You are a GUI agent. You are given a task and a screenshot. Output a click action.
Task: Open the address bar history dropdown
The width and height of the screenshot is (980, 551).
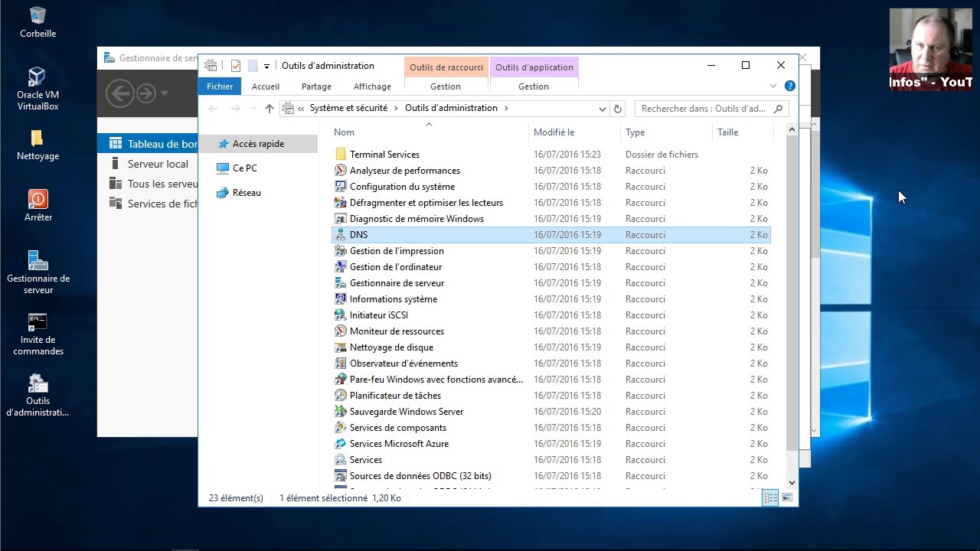click(x=603, y=109)
